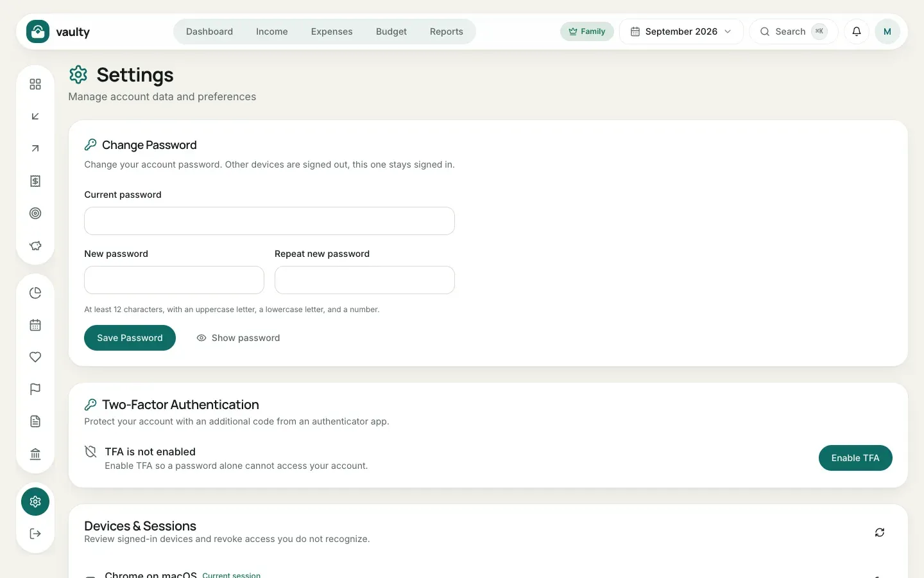The width and height of the screenshot is (924, 578).
Task: Open the Search box
Action: point(794,31)
